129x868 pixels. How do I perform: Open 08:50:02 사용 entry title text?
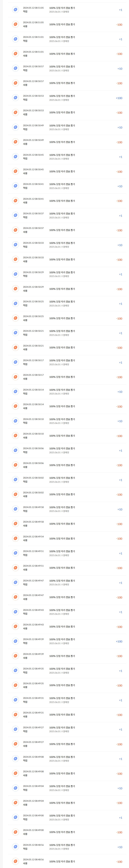(x=62, y=494)
